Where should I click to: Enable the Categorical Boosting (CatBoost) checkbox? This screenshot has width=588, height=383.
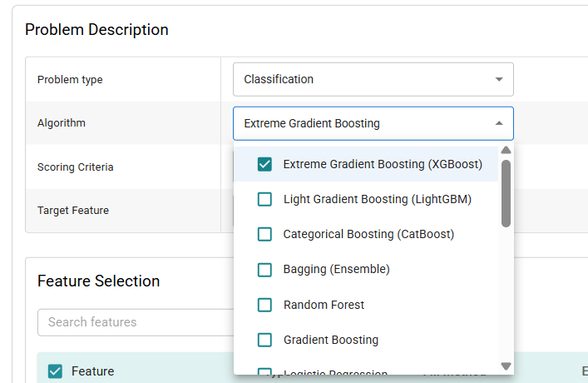click(264, 234)
